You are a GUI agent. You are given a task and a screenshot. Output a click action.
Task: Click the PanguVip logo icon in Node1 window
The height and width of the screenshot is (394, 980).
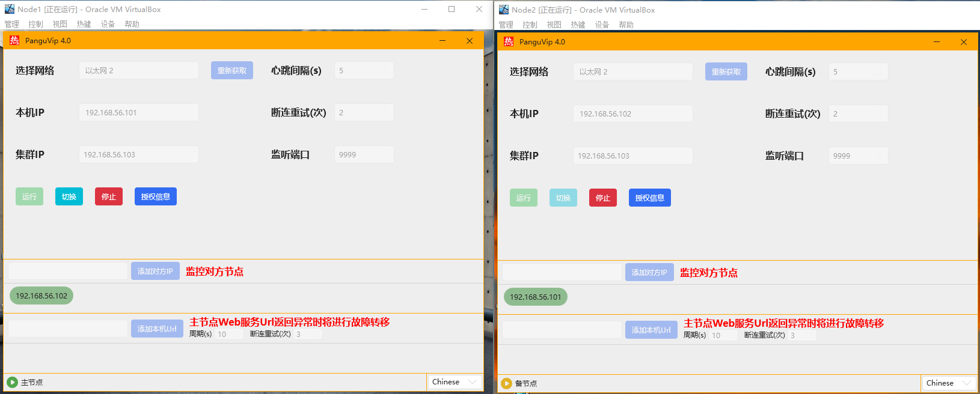(14, 40)
